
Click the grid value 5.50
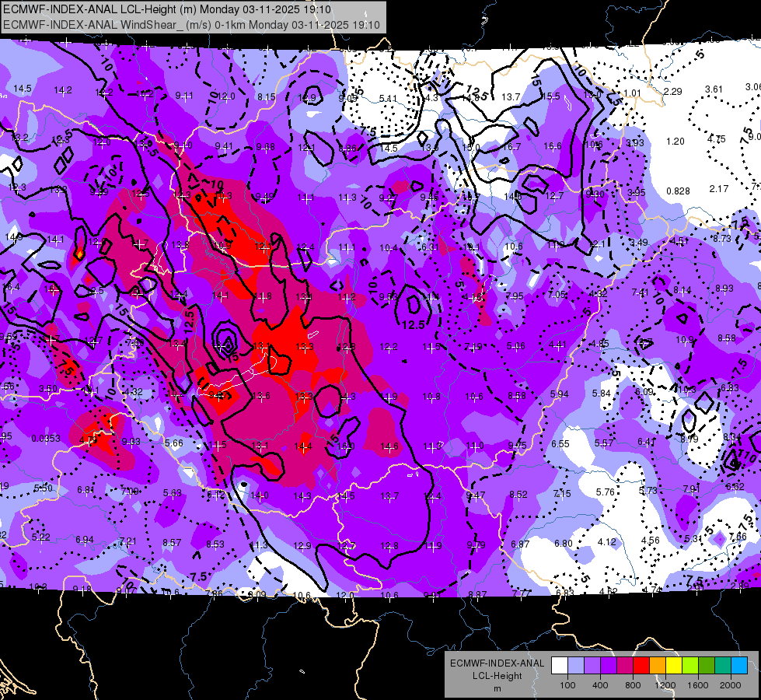click(43, 488)
